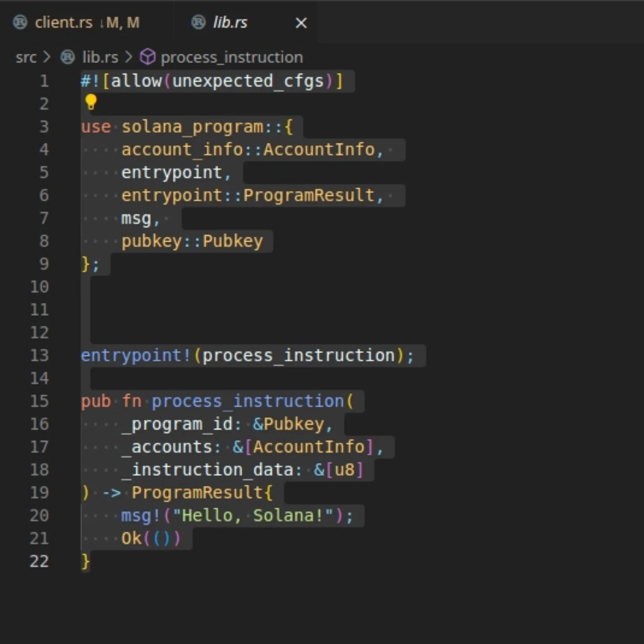Switch to the client.rs tab
644x644 pixels.
(x=64, y=22)
